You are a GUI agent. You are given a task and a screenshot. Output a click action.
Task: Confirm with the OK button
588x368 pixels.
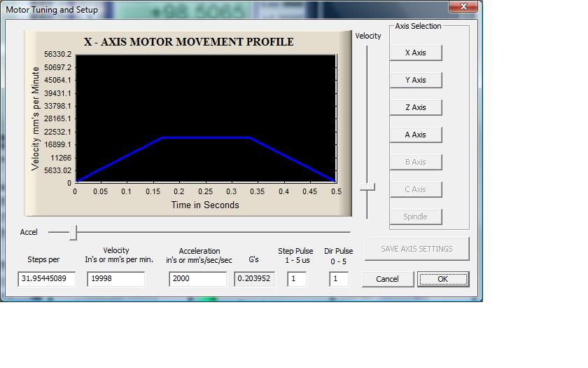coord(442,279)
